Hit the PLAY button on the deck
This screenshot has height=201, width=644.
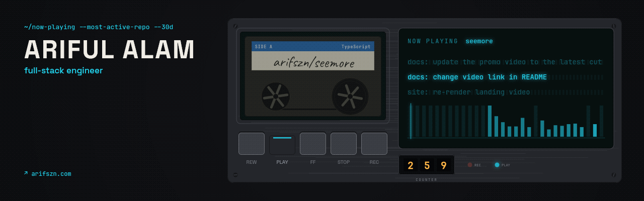pyautogui.click(x=282, y=145)
